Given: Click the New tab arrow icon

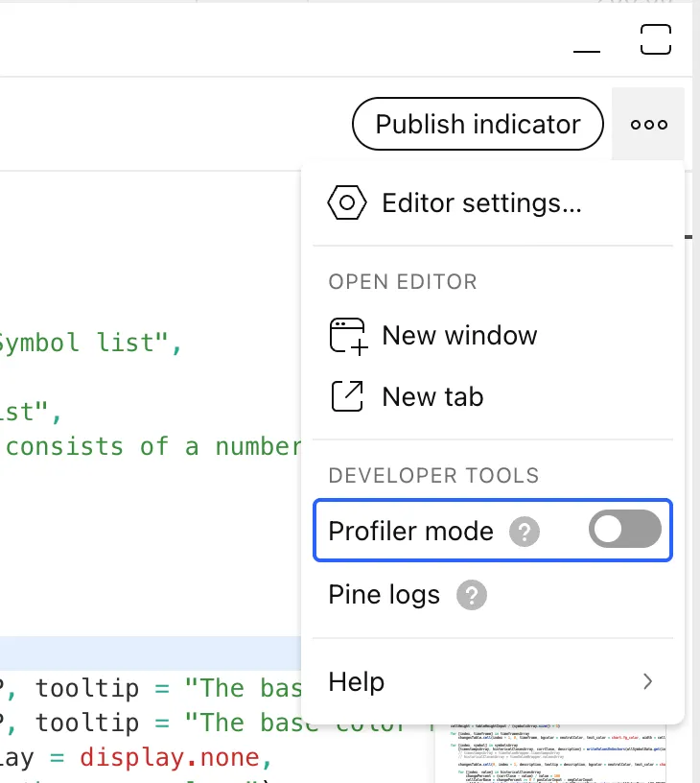Looking at the screenshot, I should 348,396.
